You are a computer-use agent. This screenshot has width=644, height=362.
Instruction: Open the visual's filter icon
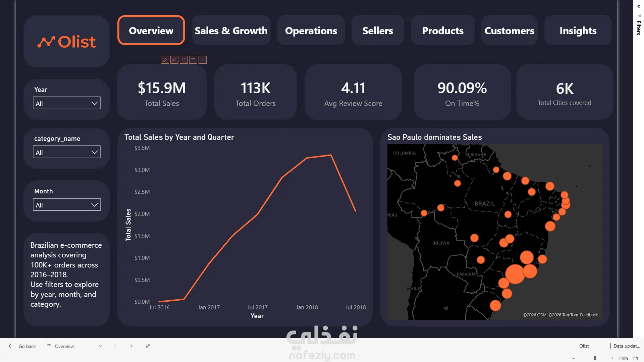click(x=193, y=60)
